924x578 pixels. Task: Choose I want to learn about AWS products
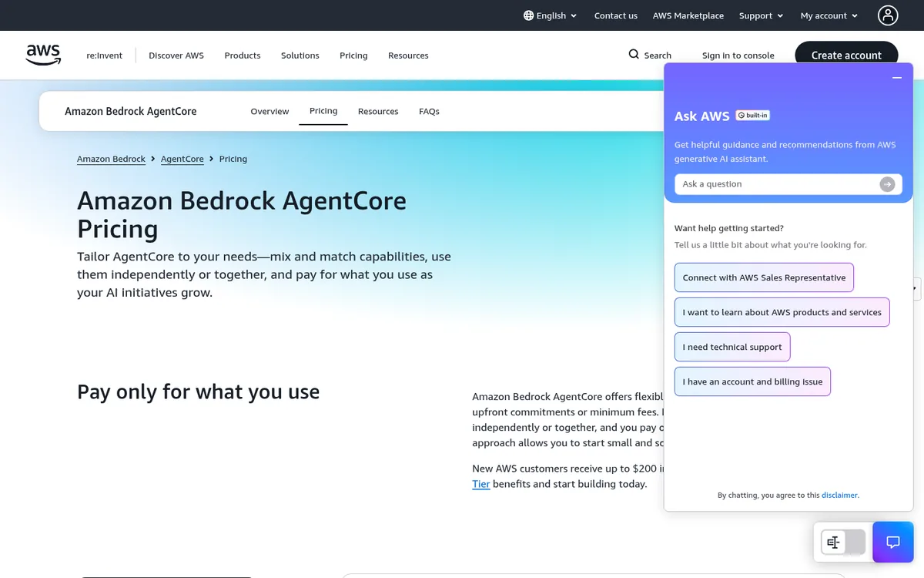pos(782,312)
